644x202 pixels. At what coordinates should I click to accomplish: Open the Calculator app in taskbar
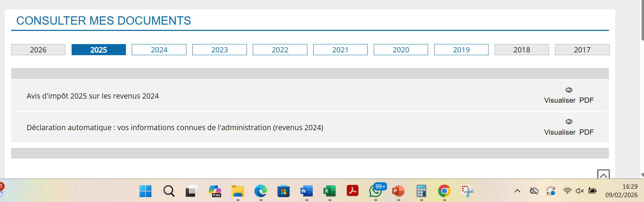coord(421,191)
